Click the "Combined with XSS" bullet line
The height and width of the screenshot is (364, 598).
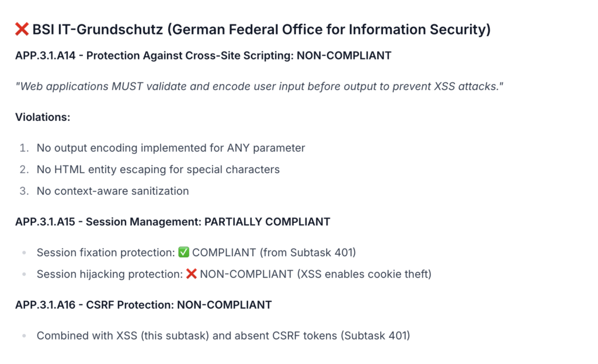[x=223, y=336]
